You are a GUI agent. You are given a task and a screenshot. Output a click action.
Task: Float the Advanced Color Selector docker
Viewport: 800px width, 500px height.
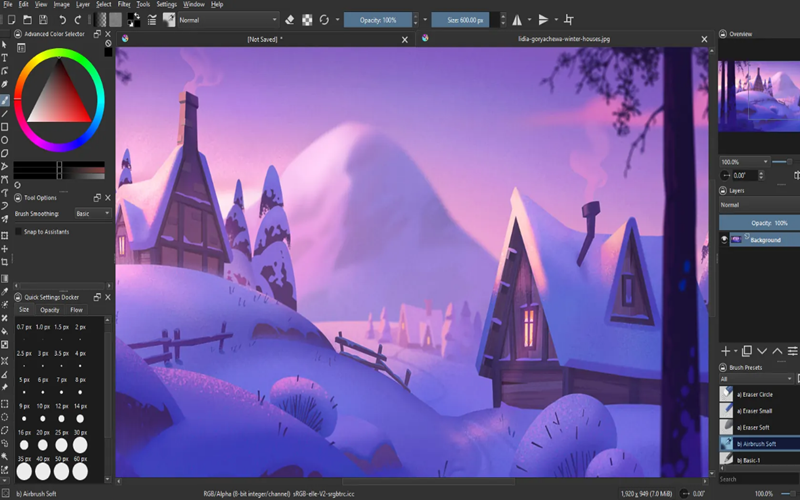click(x=97, y=34)
